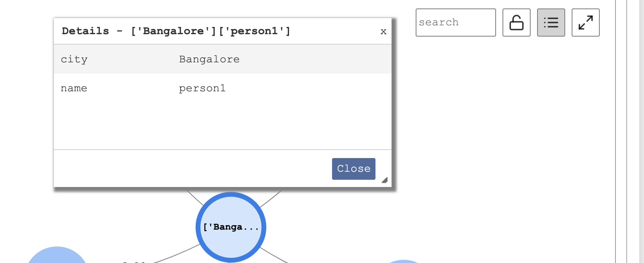The height and width of the screenshot is (263, 644).
Task: Select the ['Banga...'] graph node
Action: (231, 227)
